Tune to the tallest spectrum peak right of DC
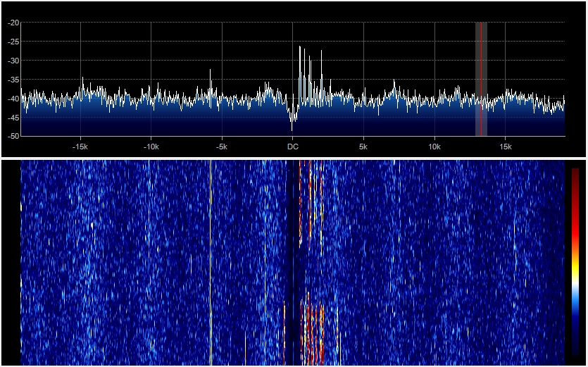This screenshot has width=588, height=367. point(300,48)
